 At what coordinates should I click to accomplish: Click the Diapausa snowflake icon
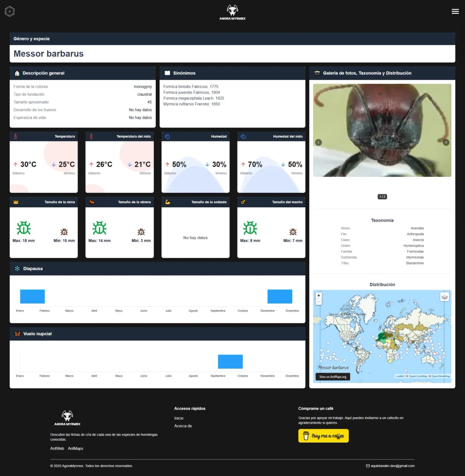(x=17, y=269)
